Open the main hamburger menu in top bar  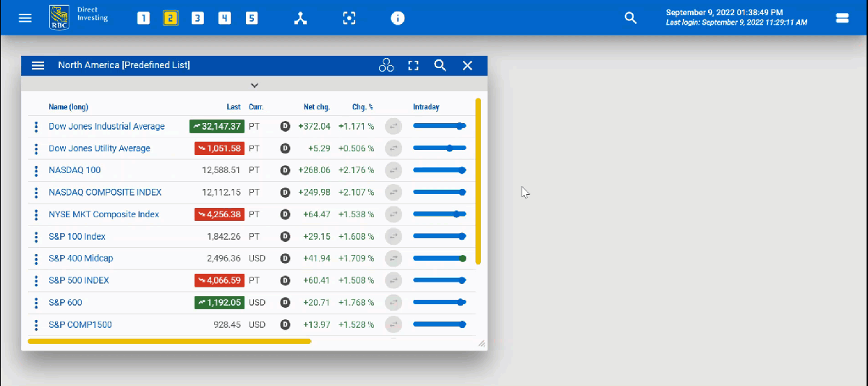point(25,17)
